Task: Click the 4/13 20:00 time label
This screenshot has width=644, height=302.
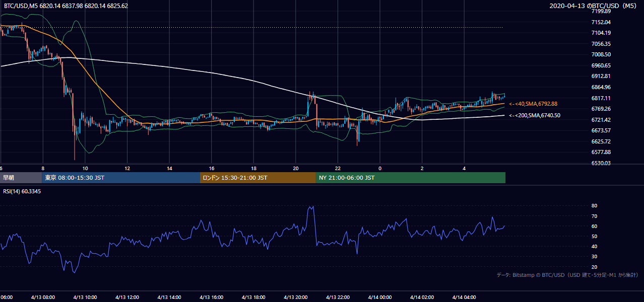Action: point(296,297)
